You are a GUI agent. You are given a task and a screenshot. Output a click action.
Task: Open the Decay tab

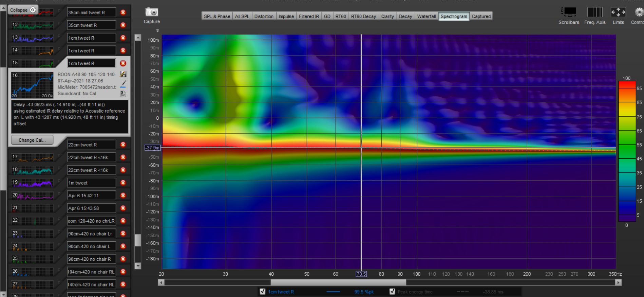[x=405, y=16]
